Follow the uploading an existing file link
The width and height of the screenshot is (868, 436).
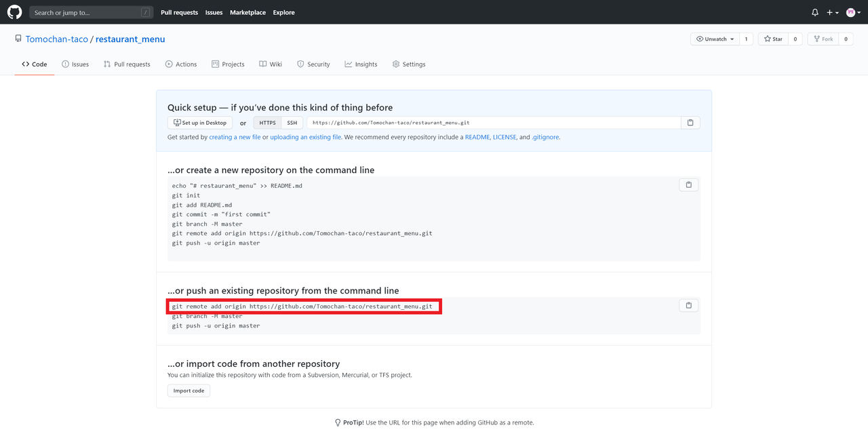[x=306, y=137]
